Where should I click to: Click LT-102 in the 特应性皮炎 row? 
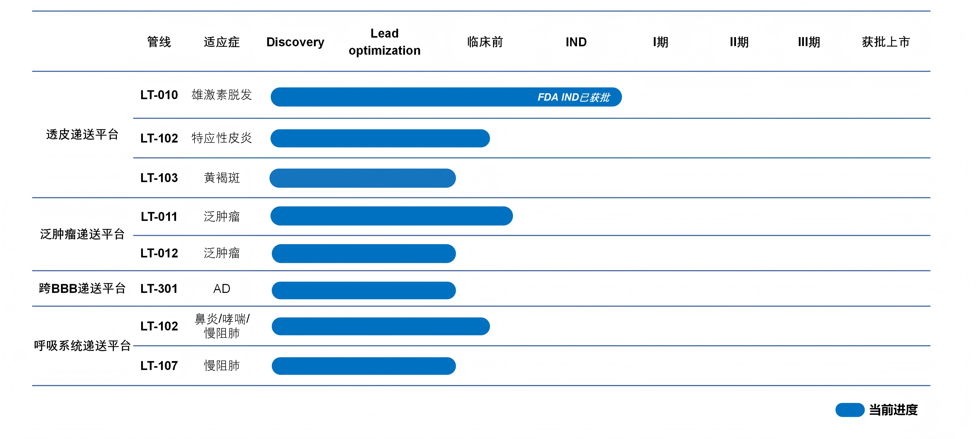pyautogui.click(x=159, y=138)
